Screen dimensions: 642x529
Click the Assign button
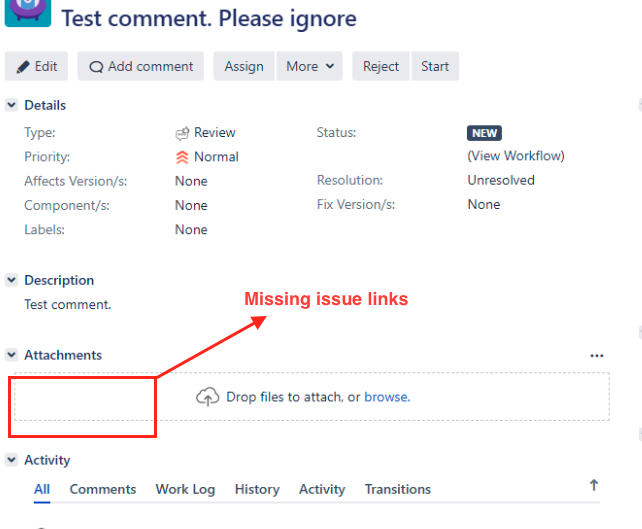(x=244, y=66)
